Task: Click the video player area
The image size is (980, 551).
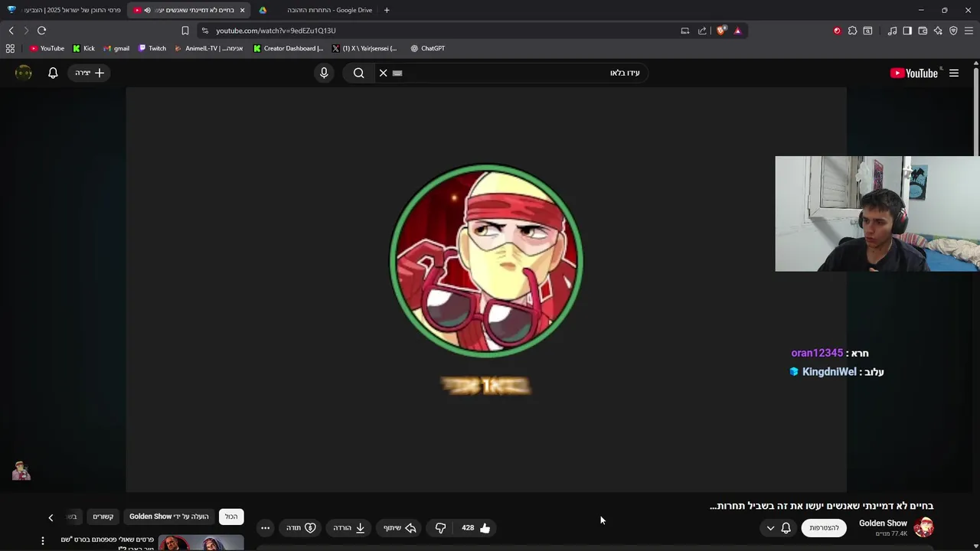Action: tap(486, 289)
